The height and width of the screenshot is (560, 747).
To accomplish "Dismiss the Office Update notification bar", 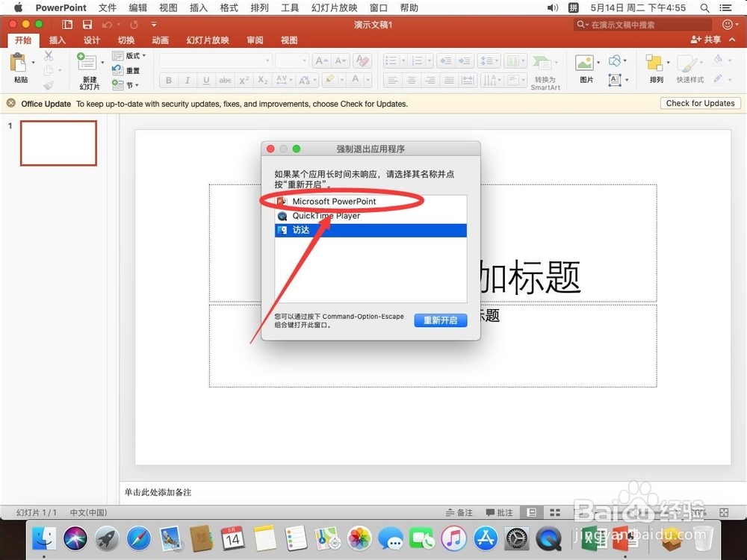I will pyautogui.click(x=11, y=103).
